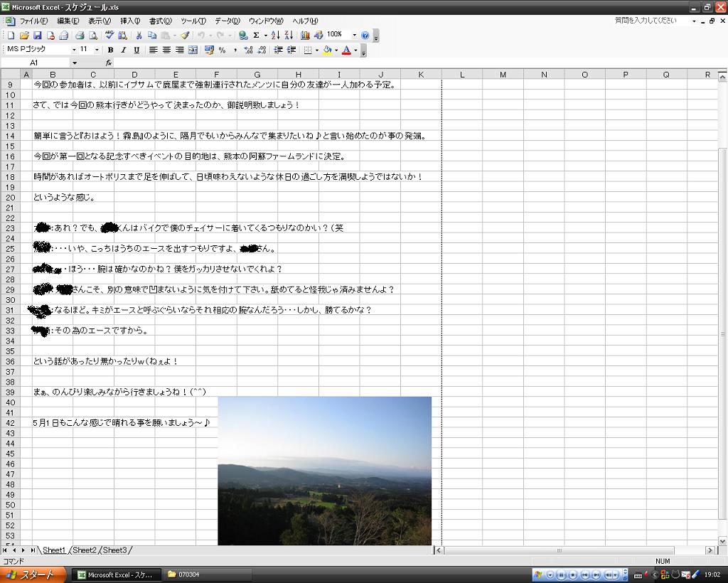The height and width of the screenshot is (583, 728).
Task: Toggle bold formatting
Action: tap(110, 50)
